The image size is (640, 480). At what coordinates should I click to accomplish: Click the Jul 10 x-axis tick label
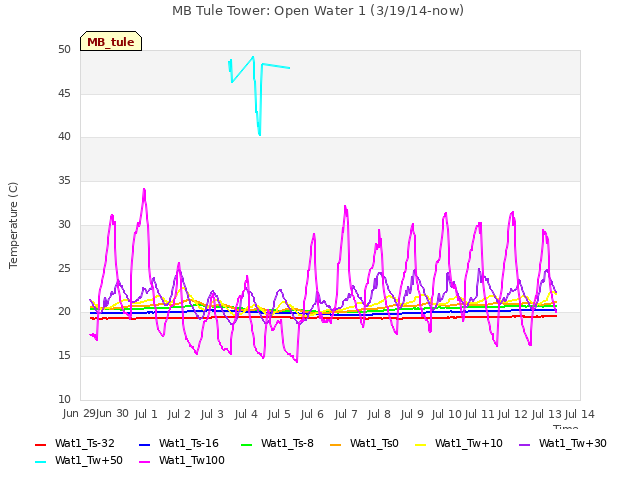point(446,414)
